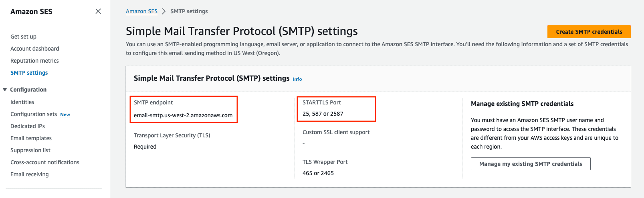Open Get set up in sidebar
644x198 pixels.
(23, 37)
